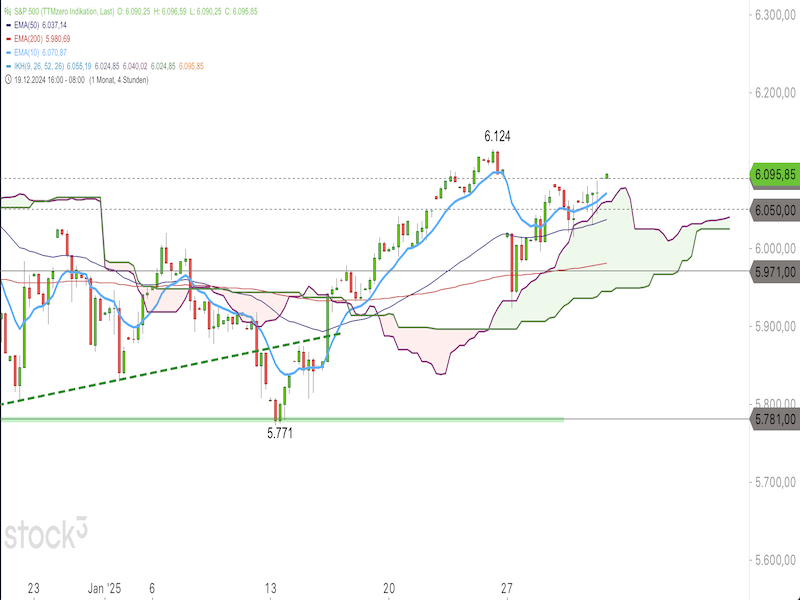800x600 pixels.
Task: Select the S&P 500 (TTMzero Indikation, Last) title
Action: tap(64, 11)
